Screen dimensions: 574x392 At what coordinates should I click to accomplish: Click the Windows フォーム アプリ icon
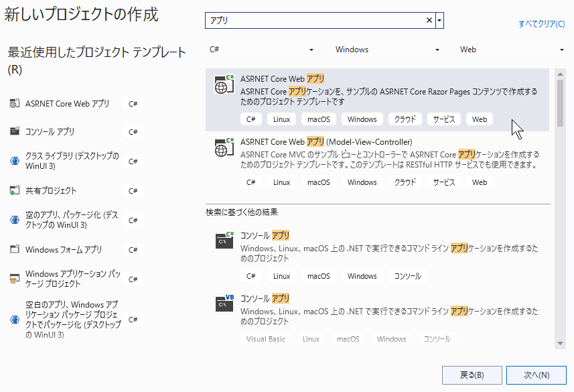pos(14,249)
